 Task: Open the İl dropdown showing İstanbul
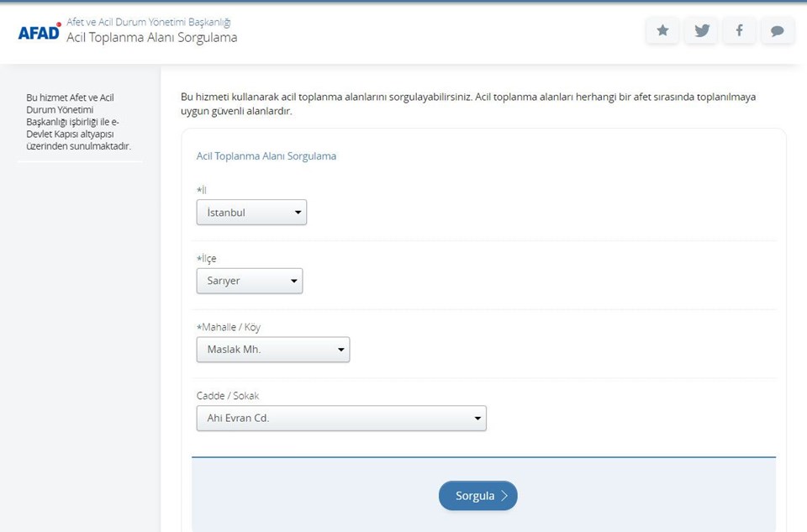(x=251, y=213)
